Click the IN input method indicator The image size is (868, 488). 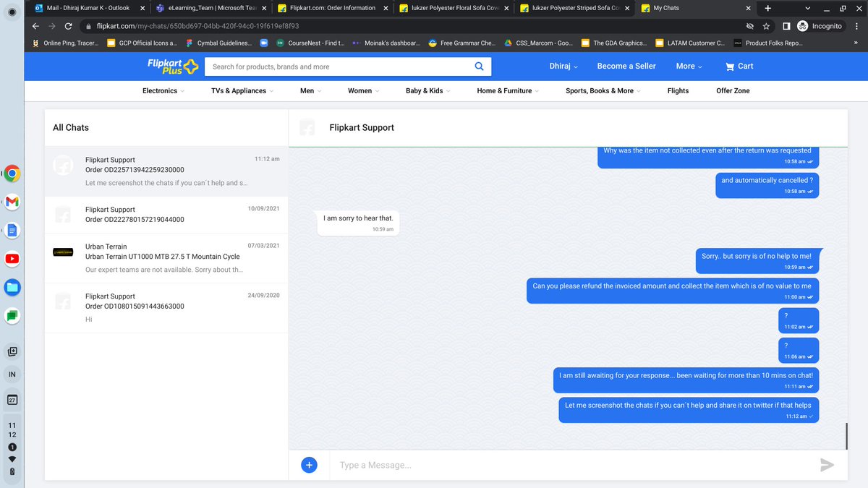click(12, 374)
